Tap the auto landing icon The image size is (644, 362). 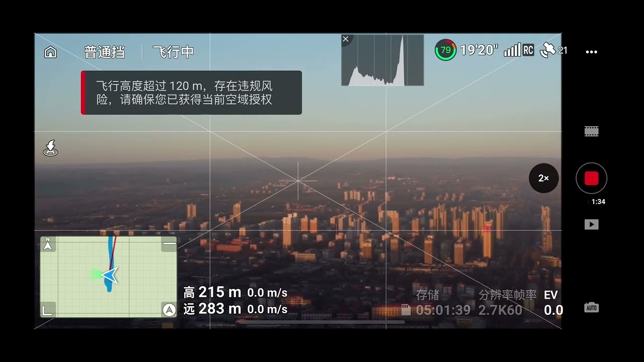50,148
